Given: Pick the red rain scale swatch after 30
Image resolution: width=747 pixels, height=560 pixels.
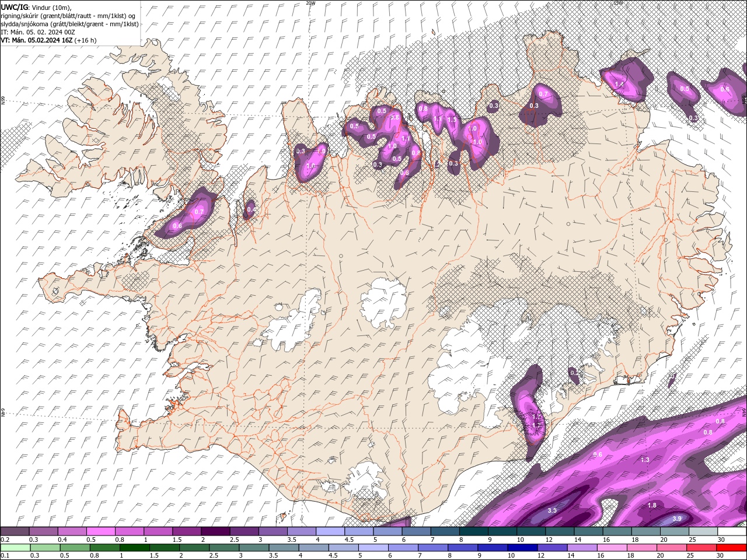Looking at the screenshot, I should [731, 548].
